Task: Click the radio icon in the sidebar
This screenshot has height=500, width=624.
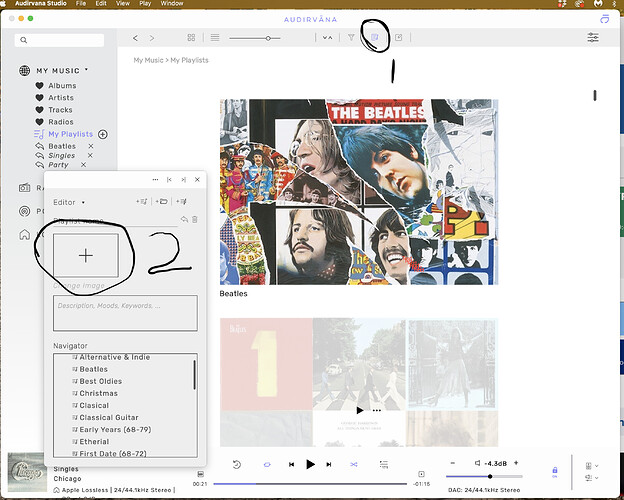Action: (x=25, y=187)
